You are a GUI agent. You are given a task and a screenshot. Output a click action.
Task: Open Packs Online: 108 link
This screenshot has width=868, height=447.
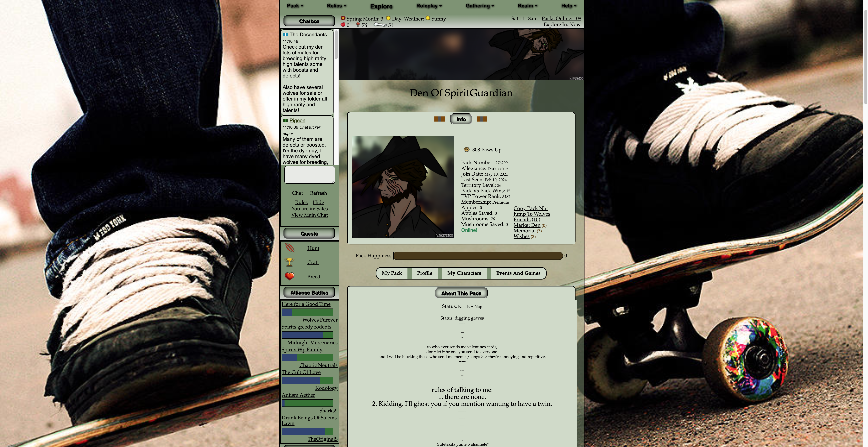(x=561, y=18)
